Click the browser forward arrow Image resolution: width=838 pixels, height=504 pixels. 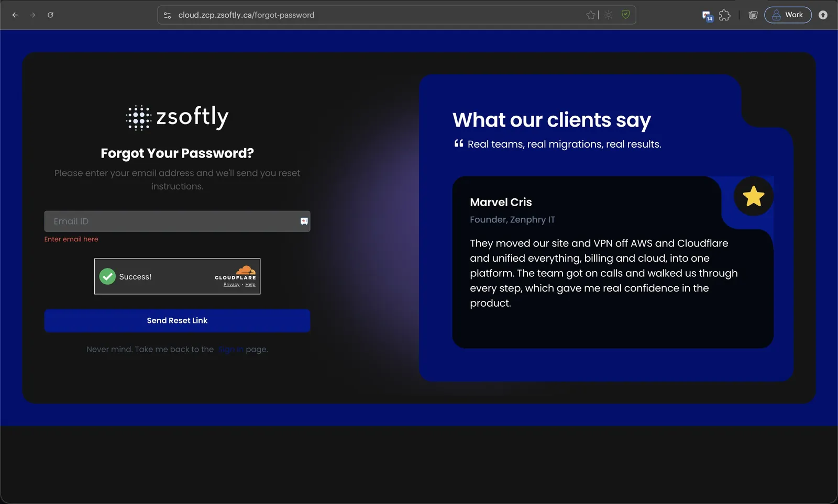coord(32,15)
